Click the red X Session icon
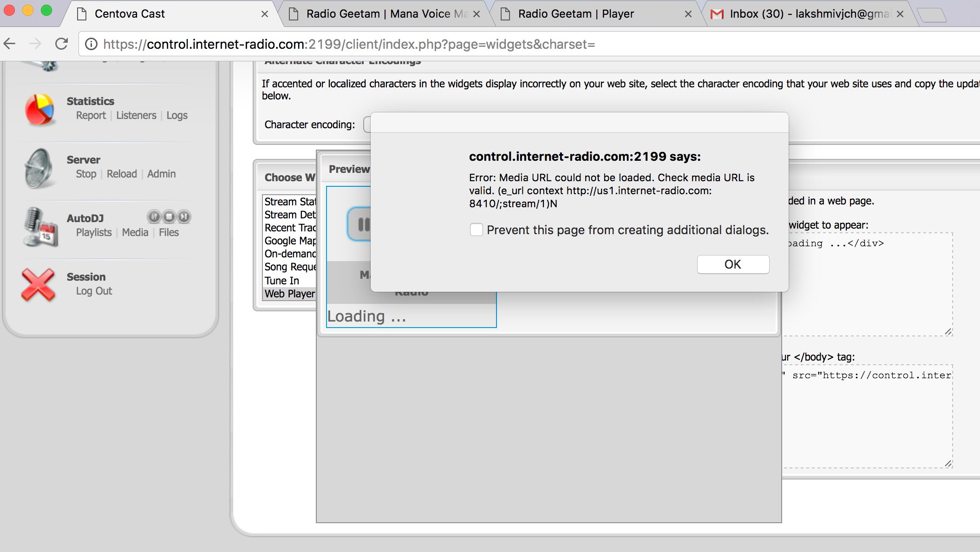Screen dimensions: 980x552 (38, 284)
